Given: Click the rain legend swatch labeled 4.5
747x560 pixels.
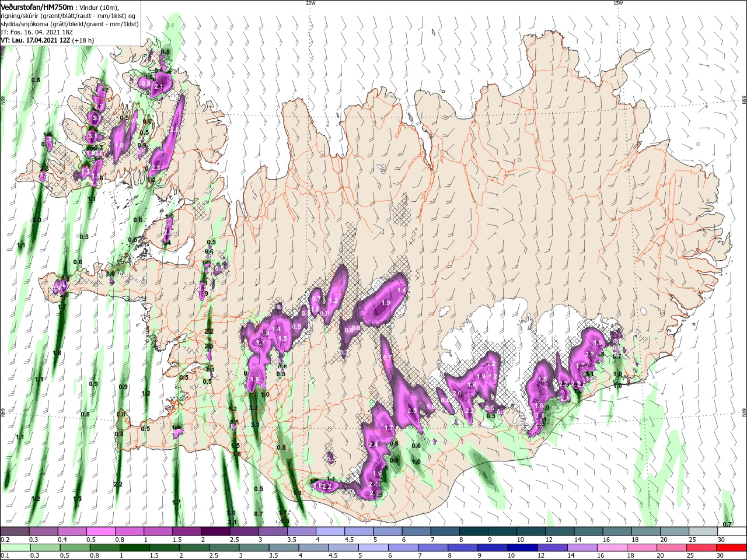Looking at the screenshot, I should [343, 548].
